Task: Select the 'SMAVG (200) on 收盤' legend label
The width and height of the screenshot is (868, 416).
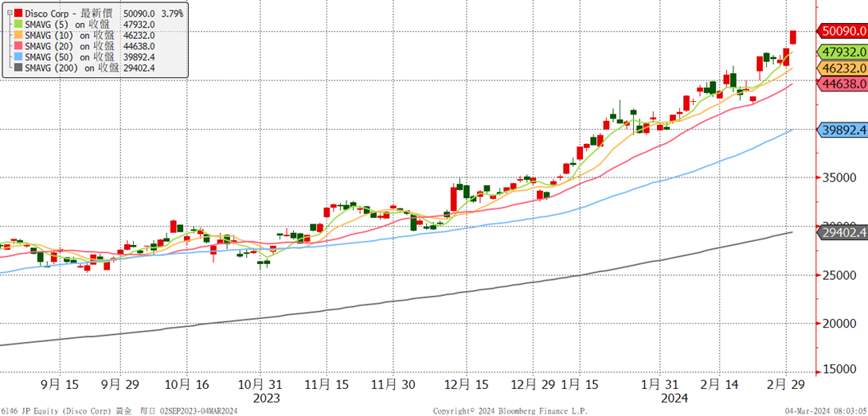Action: (72, 68)
